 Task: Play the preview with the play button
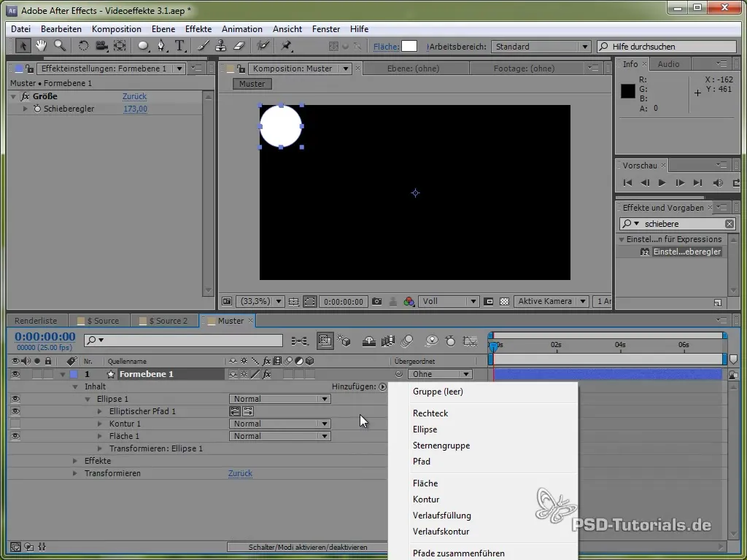point(662,183)
